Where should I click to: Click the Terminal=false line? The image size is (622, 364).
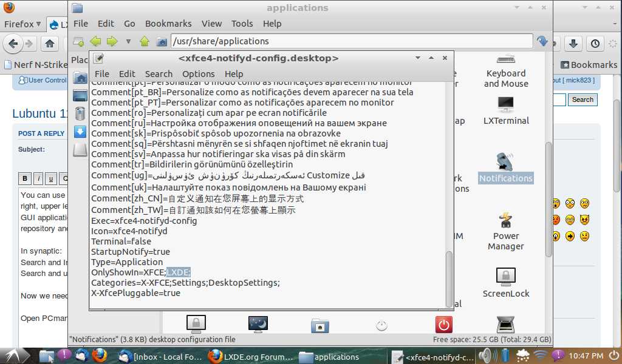click(121, 241)
